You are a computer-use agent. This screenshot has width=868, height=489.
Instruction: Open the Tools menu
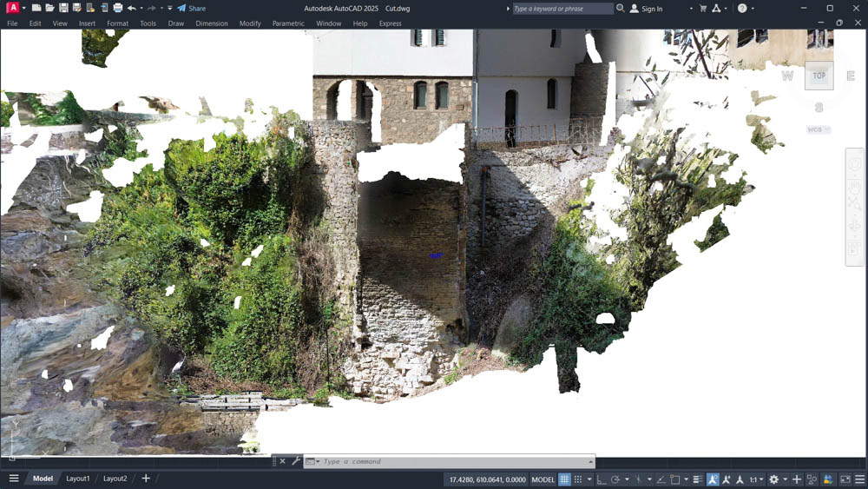(x=148, y=23)
